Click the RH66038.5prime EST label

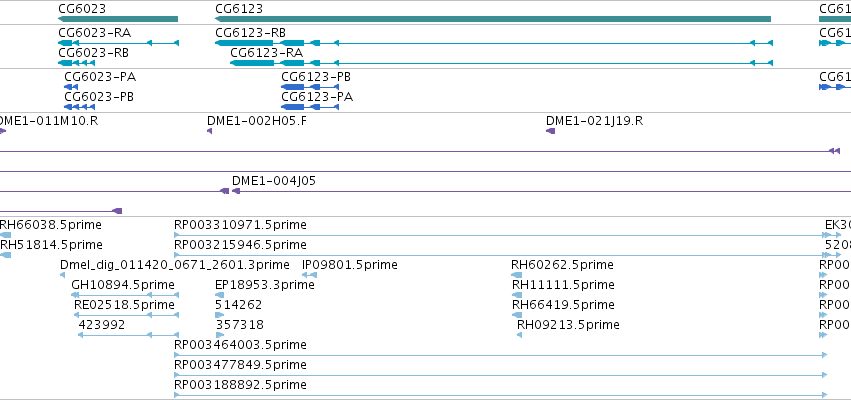click(x=51, y=225)
